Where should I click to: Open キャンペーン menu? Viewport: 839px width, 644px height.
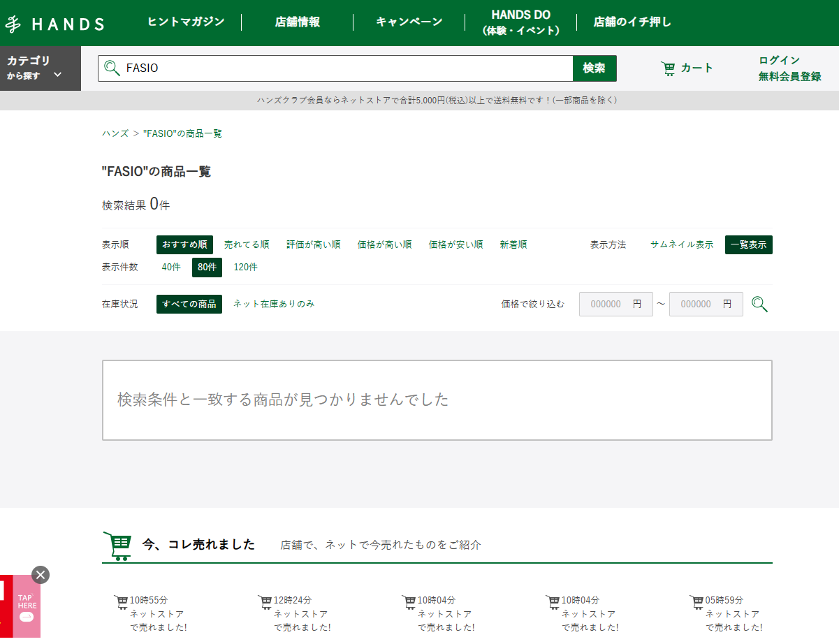point(409,22)
